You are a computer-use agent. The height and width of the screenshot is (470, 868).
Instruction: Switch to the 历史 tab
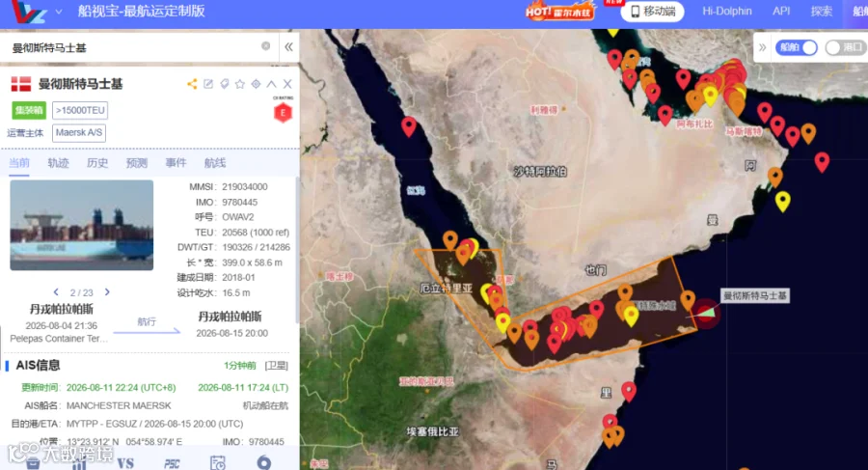click(97, 162)
